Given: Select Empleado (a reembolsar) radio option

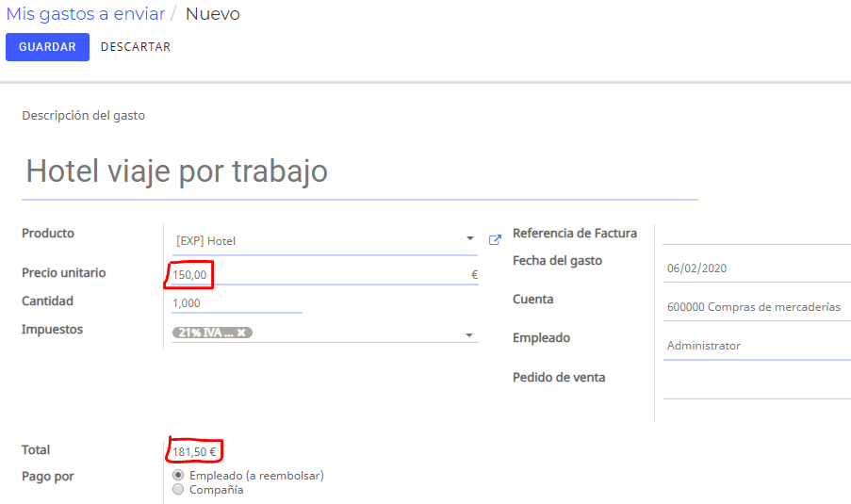Looking at the screenshot, I should click(x=178, y=475).
